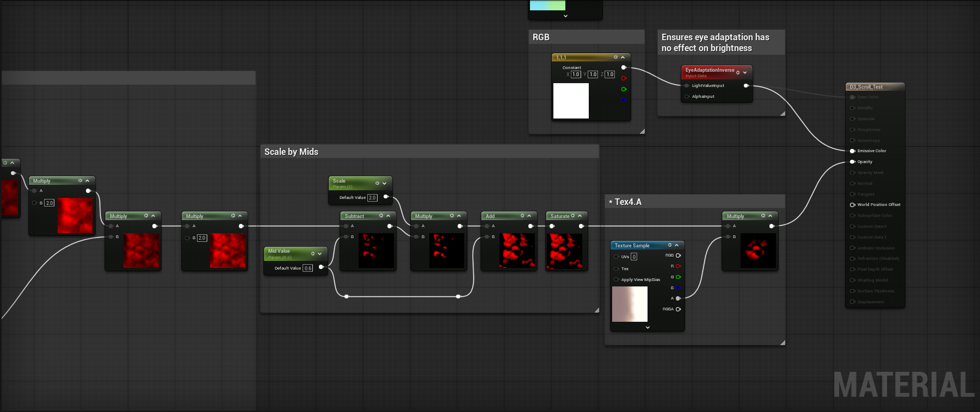The image size is (980, 412).
Task: Expand the Mid Value parameter node preview
Action: (320, 253)
